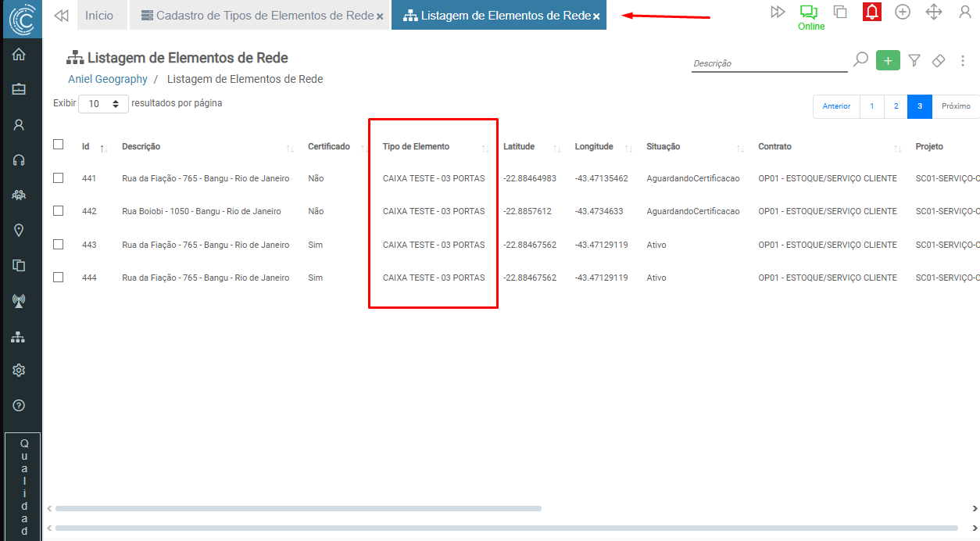
Task: Click the green add new element button
Action: (x=888, y=60)
